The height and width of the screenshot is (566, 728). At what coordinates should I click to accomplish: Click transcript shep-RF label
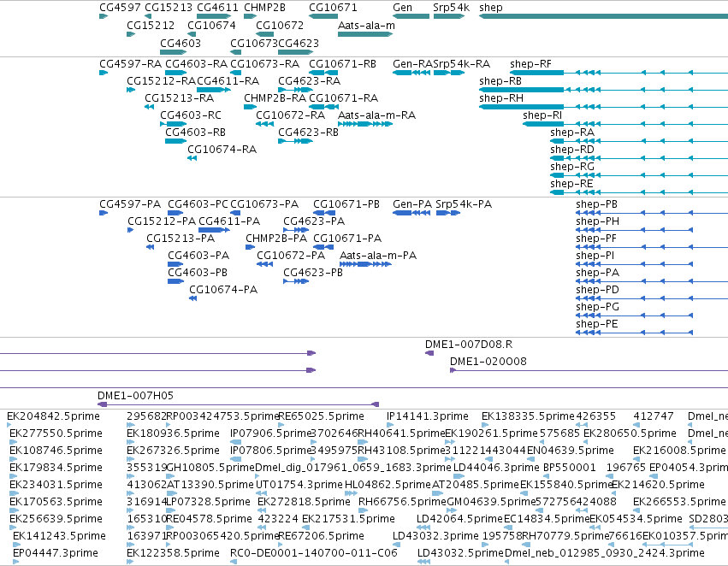click(x=530, y=63)
